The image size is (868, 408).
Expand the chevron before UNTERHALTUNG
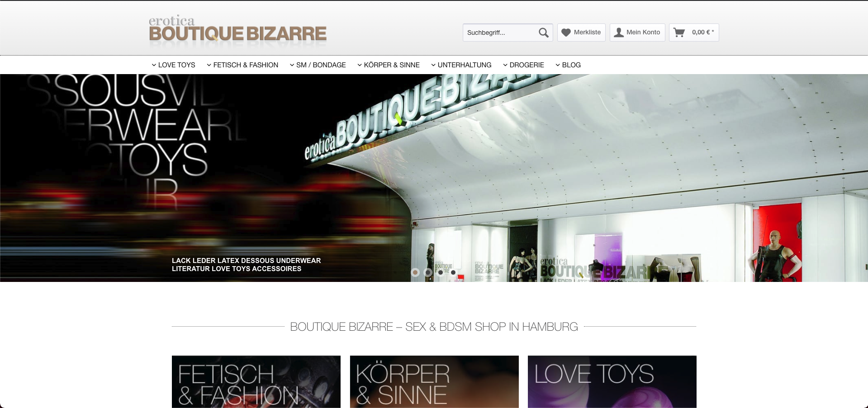pyautogui.click(x=433, y=65)
